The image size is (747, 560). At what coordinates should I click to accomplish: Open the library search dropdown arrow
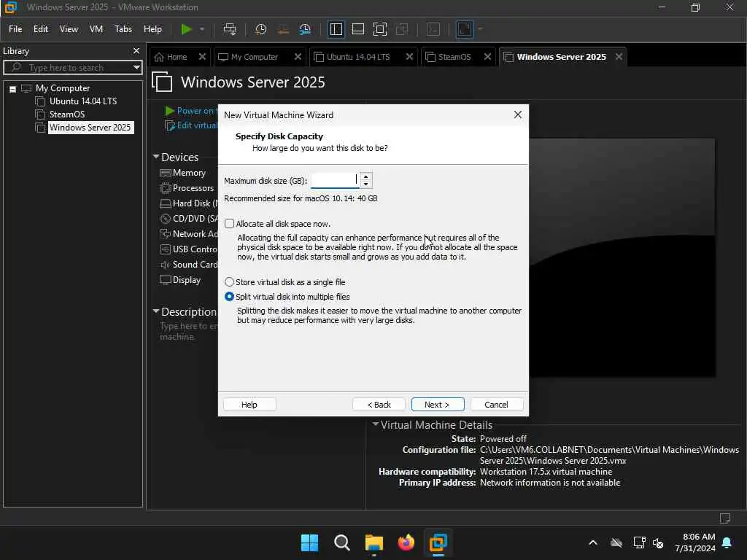pyautogui.click(x=136, y=67)
